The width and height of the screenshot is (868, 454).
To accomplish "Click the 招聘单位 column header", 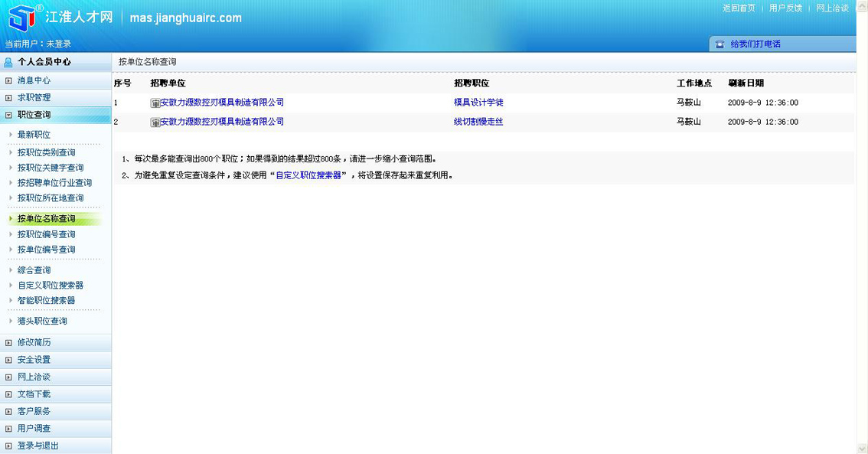I will point(168,83).
